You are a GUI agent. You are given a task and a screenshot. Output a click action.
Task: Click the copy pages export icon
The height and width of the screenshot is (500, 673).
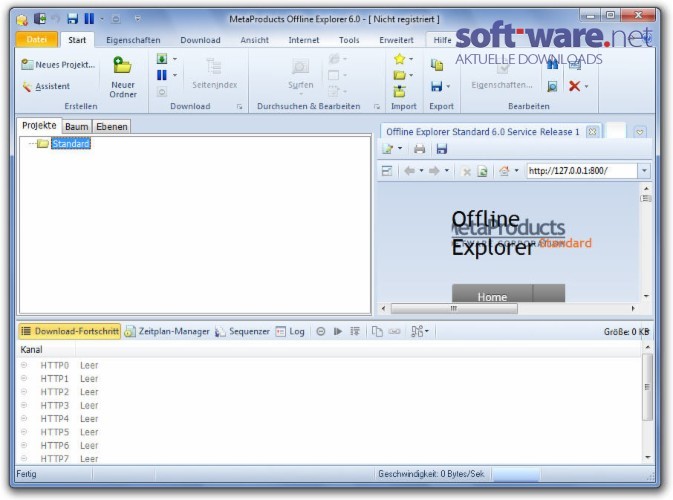tap(437, 65)
